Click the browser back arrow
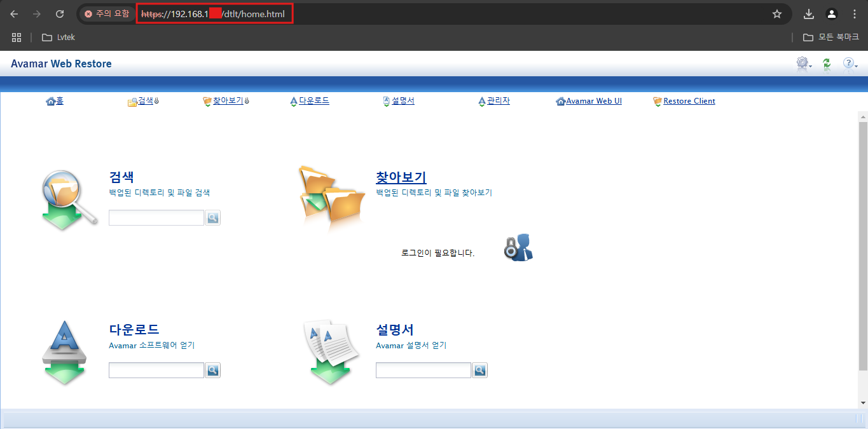The width and height of the screenshot is (868, 429). (14, 14)
